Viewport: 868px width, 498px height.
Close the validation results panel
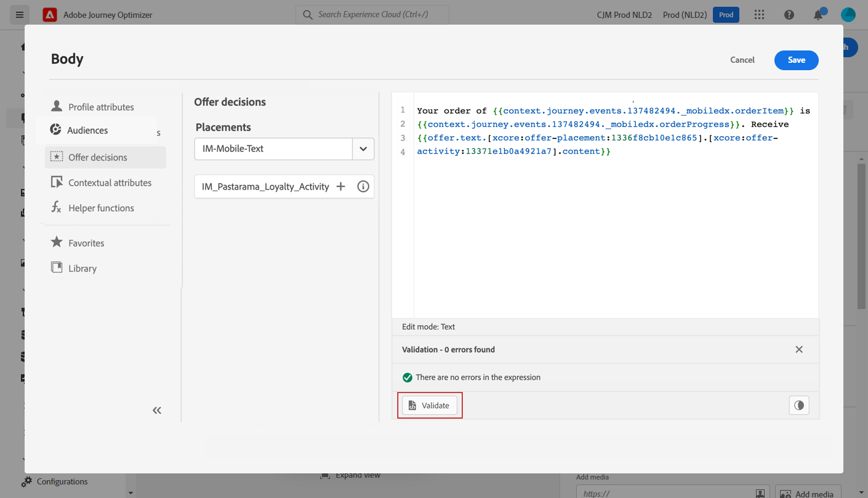tap(798, 350)
